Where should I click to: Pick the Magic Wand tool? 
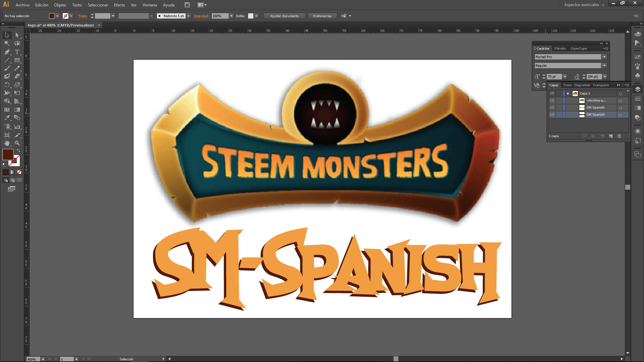(x=7, y=44)
